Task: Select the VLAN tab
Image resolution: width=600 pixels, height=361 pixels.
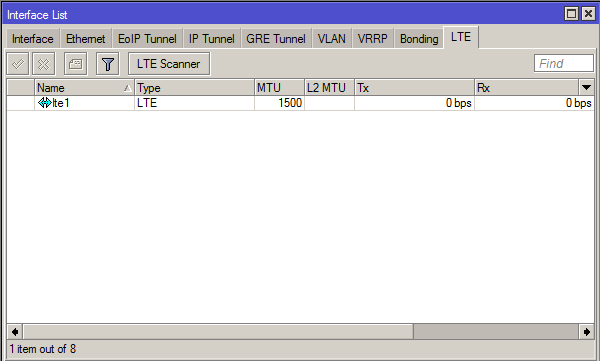Action: coord(332,39)
